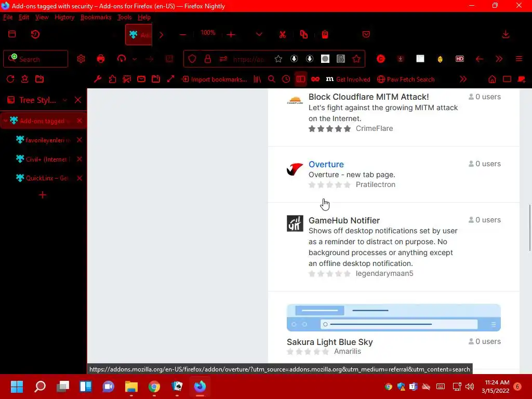Click Get Involved bookmark
Screen dimensions: 532x399
point(348,79)
